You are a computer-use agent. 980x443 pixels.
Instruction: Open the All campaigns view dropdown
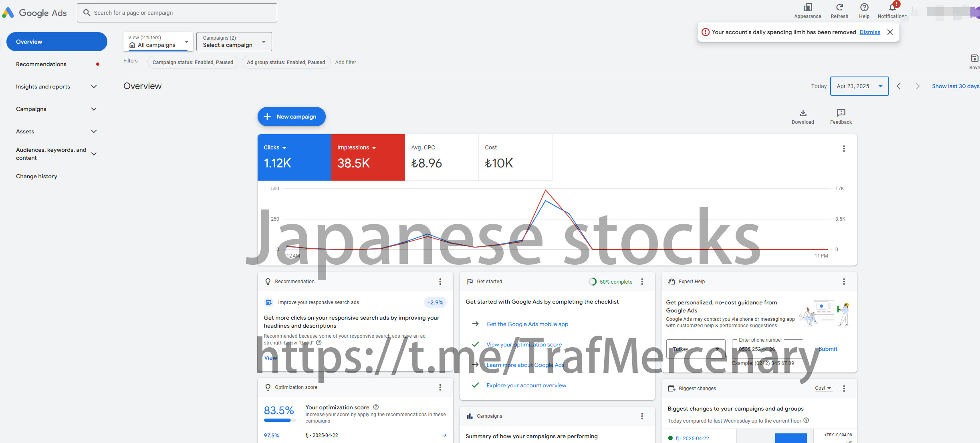click(x=158, y=42)
